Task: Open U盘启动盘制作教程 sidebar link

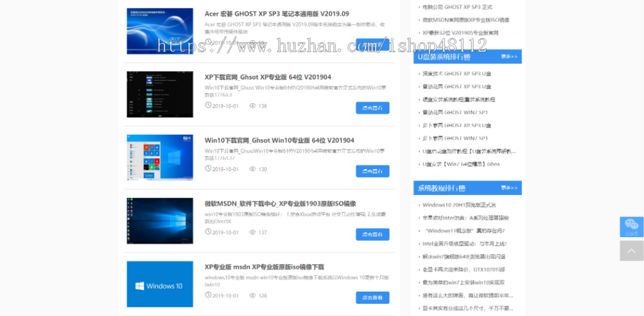Action: [x=469, y=151]
